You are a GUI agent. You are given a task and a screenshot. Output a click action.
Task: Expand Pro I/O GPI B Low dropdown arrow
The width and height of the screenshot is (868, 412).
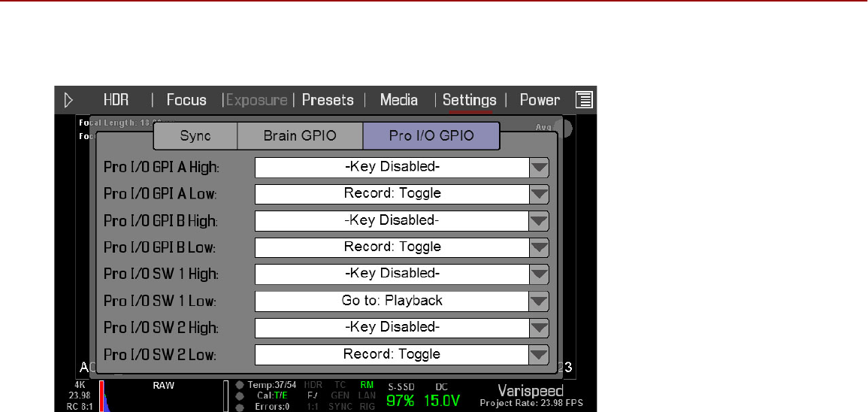coord(539,247)
